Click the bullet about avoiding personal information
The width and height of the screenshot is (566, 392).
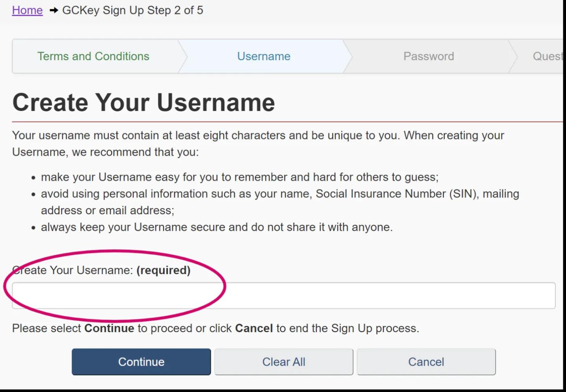click(279, 194)
